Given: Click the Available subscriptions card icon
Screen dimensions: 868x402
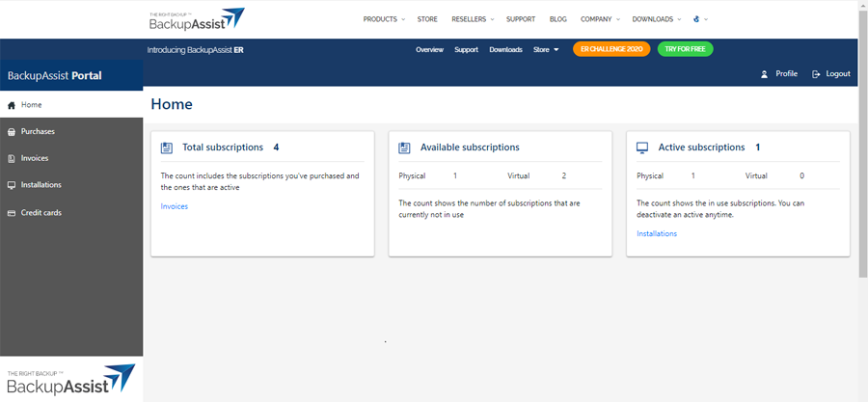Looking at the screenshot, I should pos(404,147).
